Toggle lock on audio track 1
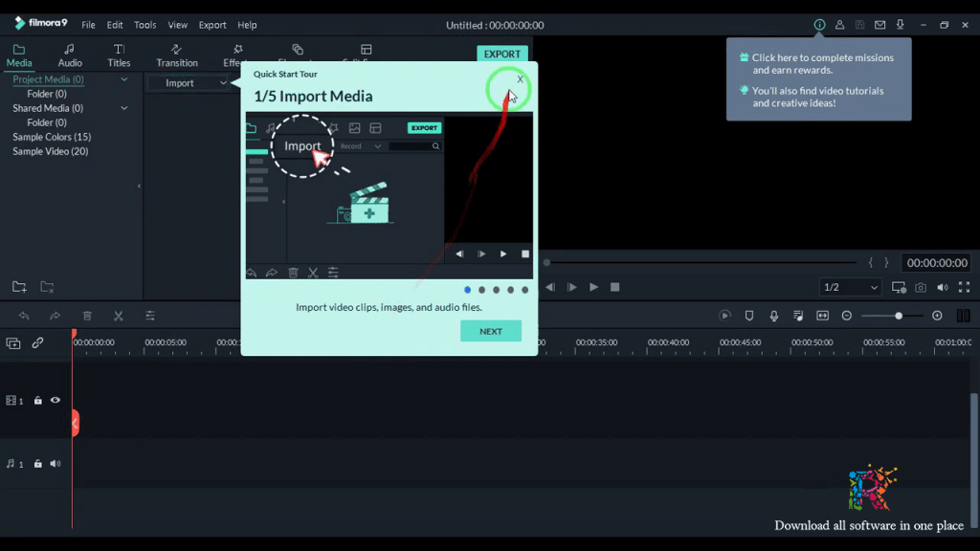The height and width of the screenshot is (551, 980). [38, 464]
